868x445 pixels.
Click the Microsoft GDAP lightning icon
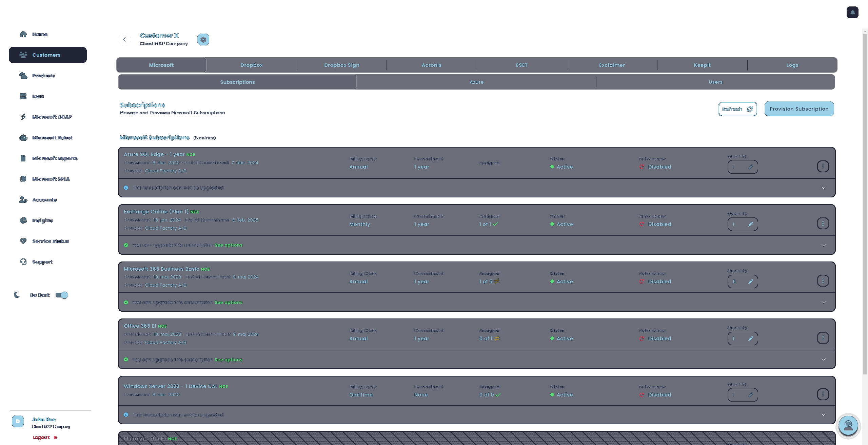(23, 117)
